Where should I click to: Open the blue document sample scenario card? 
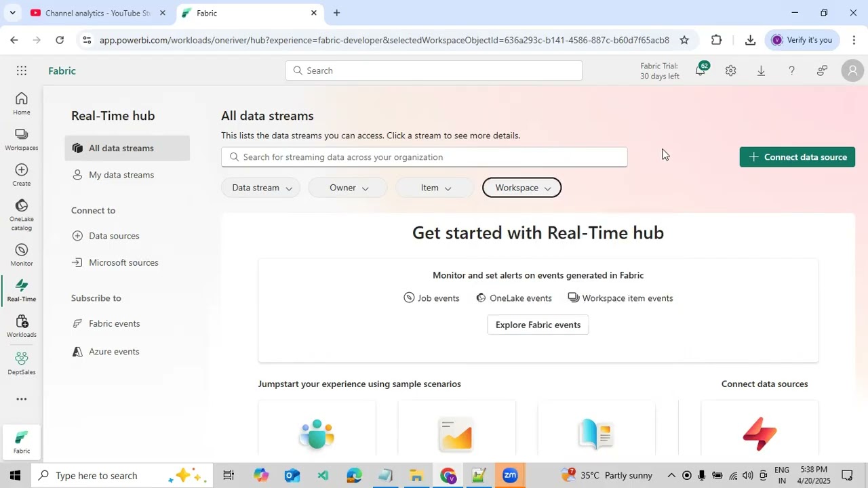tap(596, 428)
